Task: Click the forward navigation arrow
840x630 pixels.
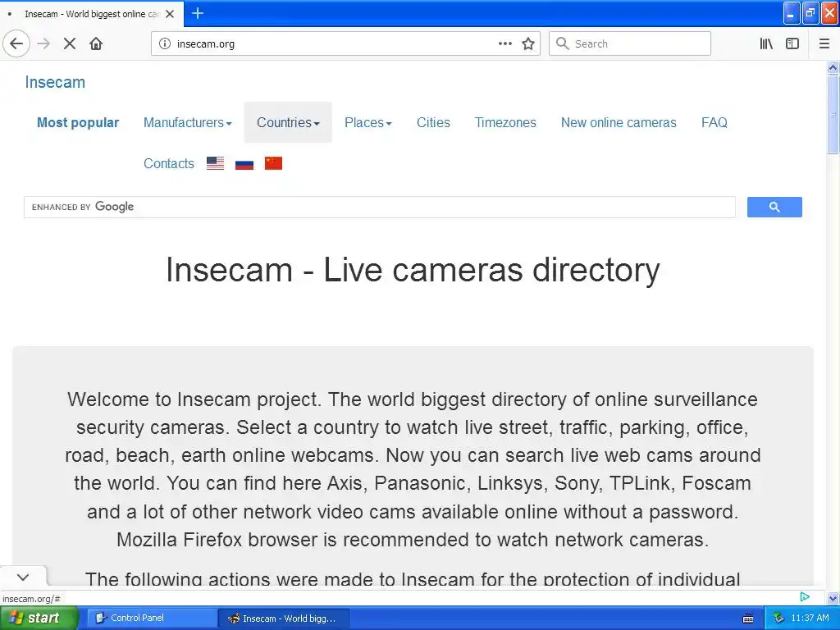Action: [x=43, y=44]
